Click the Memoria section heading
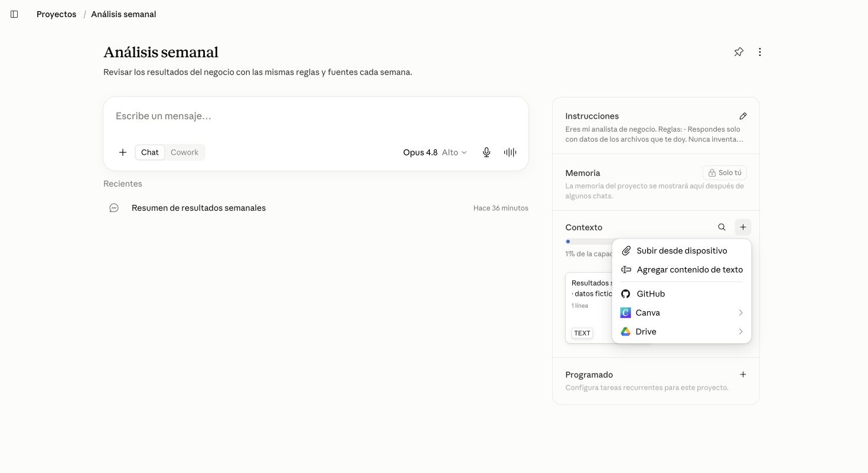Screen dimensions: 868x473 [582, 173]
